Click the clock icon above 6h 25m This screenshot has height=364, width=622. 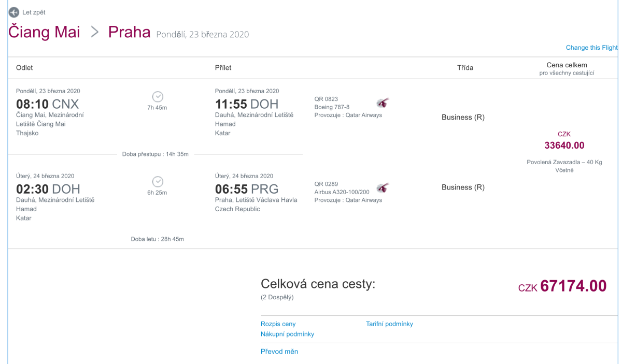click(158, 181)
